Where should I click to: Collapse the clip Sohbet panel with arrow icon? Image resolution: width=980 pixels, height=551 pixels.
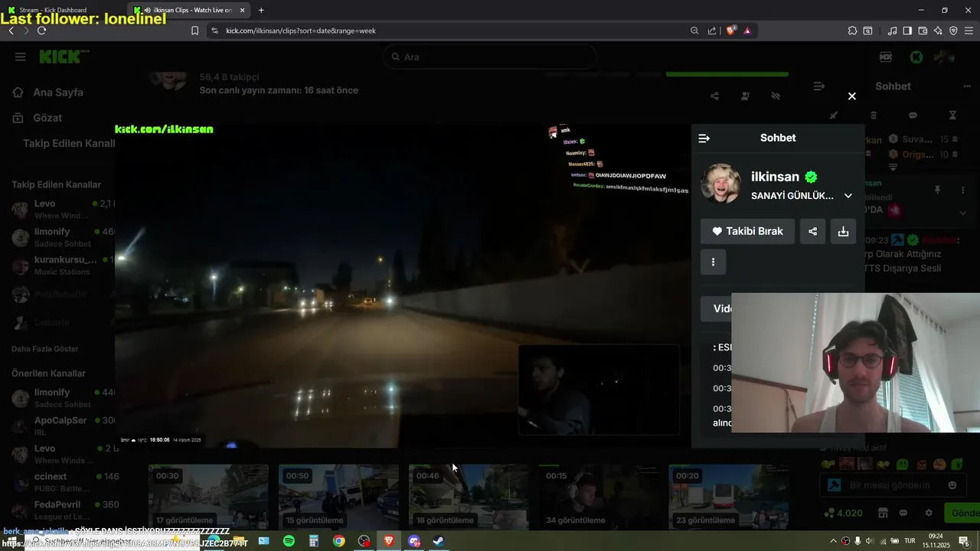(x=704, y=138)
